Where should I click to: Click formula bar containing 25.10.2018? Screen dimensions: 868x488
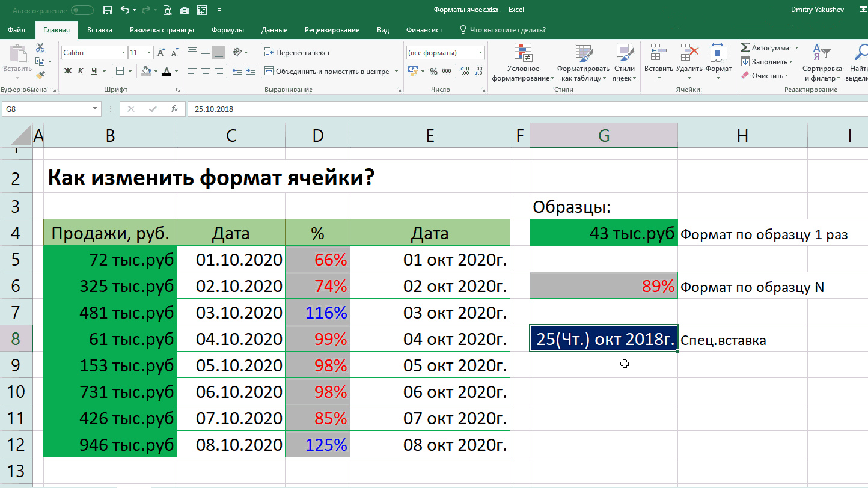pyautogui.click(x=528, y=109)
